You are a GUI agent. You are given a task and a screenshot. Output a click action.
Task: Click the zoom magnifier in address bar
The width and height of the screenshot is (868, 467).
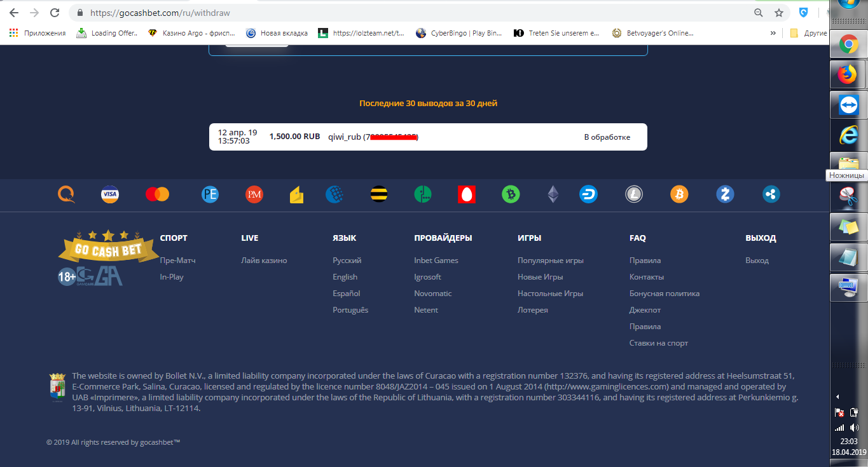tap(758, 13)
